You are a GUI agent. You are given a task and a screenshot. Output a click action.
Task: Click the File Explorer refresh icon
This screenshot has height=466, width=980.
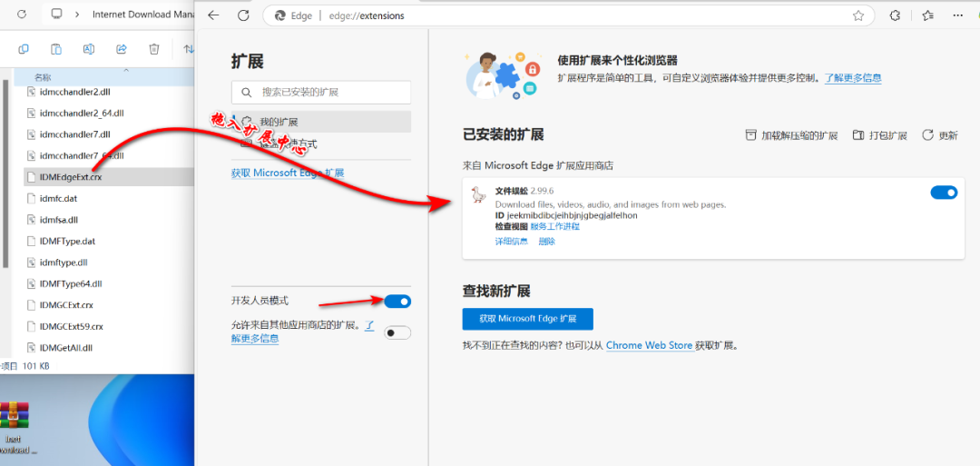(x=22, y=15)
